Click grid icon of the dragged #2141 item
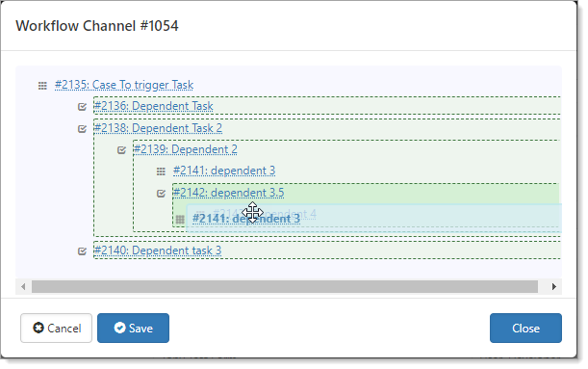Image resolution: width=588 pixels, height=369 pixels. click(180, 220)
